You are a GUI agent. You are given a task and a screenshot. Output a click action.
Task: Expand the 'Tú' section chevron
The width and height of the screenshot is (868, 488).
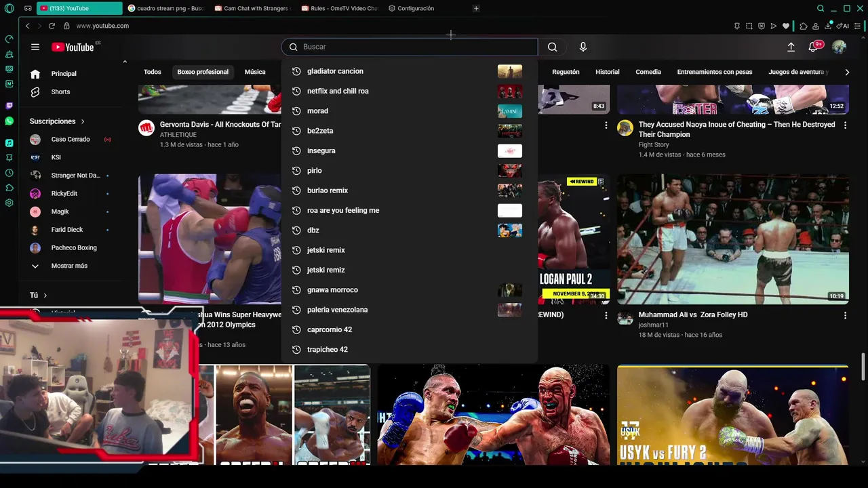click(x=45, y=296)
